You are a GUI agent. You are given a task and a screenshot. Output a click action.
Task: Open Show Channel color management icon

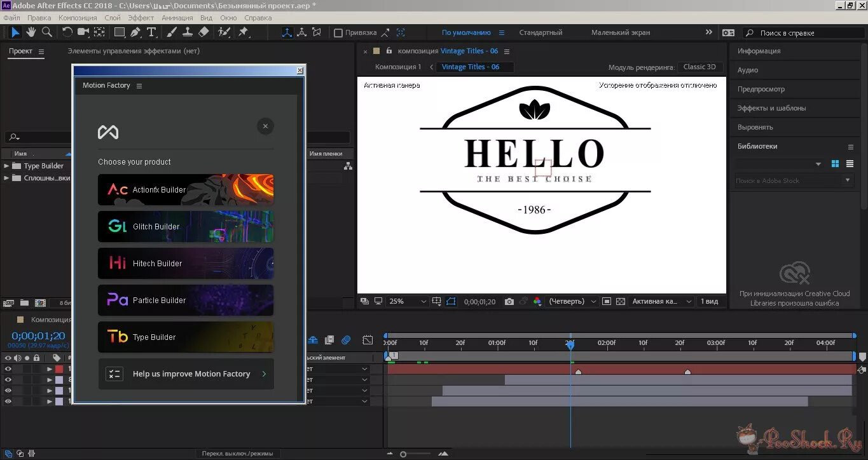click(x=537, y=302)
